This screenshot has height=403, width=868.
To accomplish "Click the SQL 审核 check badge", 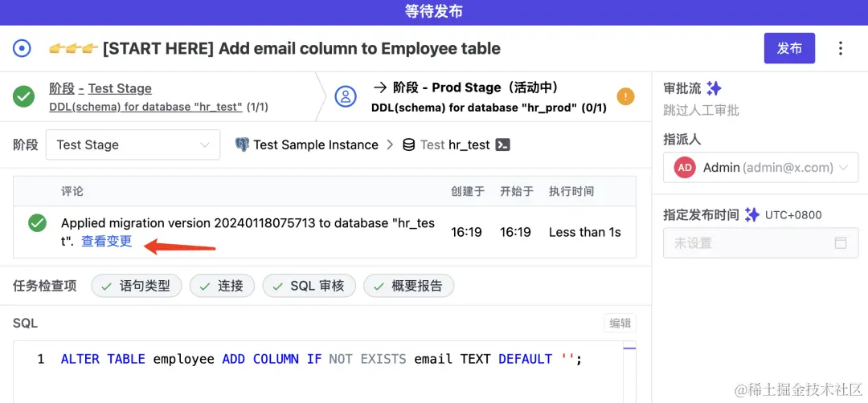I will (x=309, y=286).
